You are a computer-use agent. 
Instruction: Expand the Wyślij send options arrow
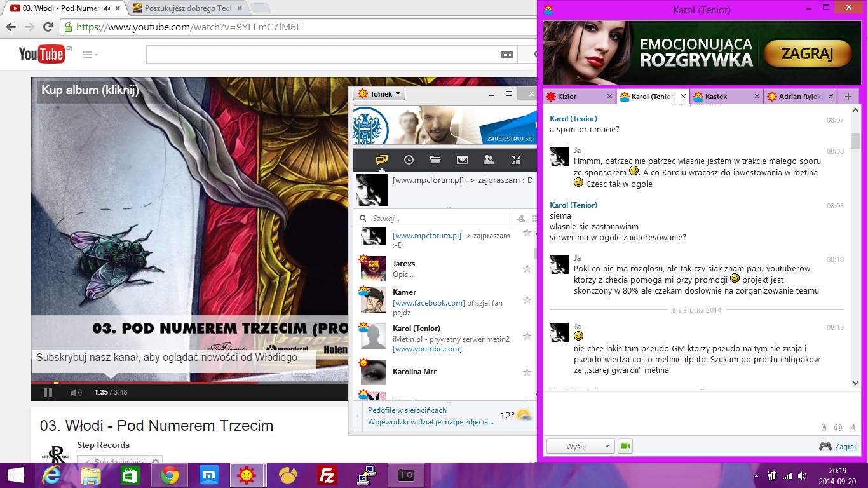coord(607,446)
